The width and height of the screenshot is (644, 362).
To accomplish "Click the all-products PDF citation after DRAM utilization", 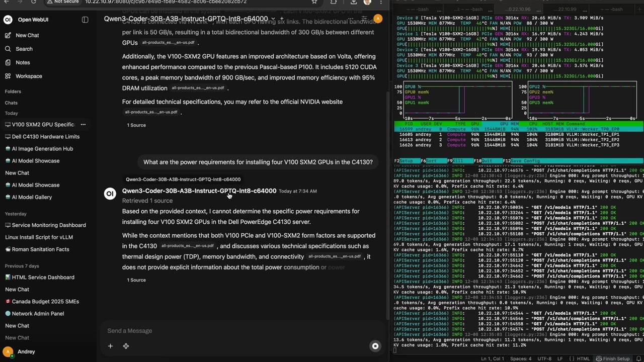I will (x=198, y=88).
